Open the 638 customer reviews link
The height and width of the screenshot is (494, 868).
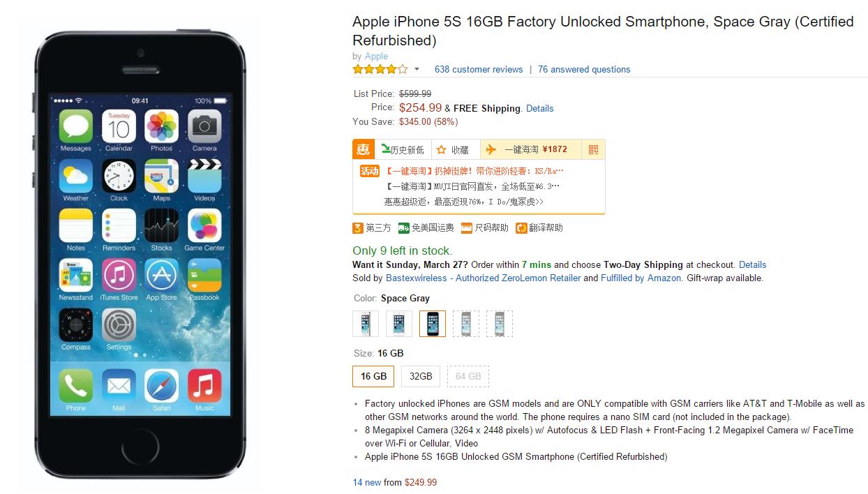pos(479,69)
